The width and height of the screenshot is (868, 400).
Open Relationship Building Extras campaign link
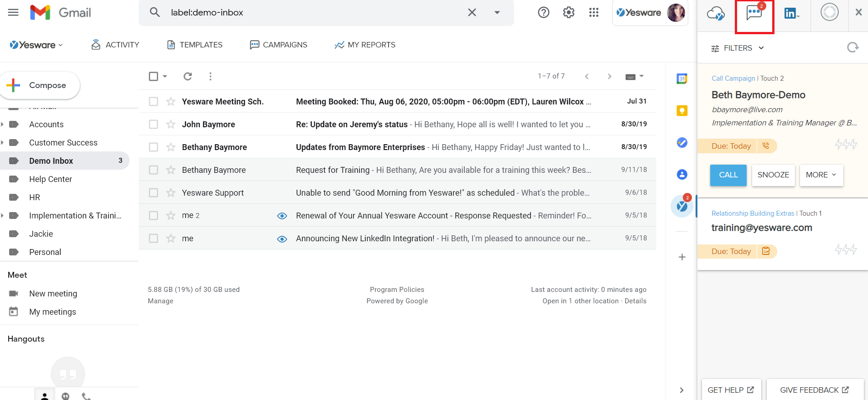753,213
